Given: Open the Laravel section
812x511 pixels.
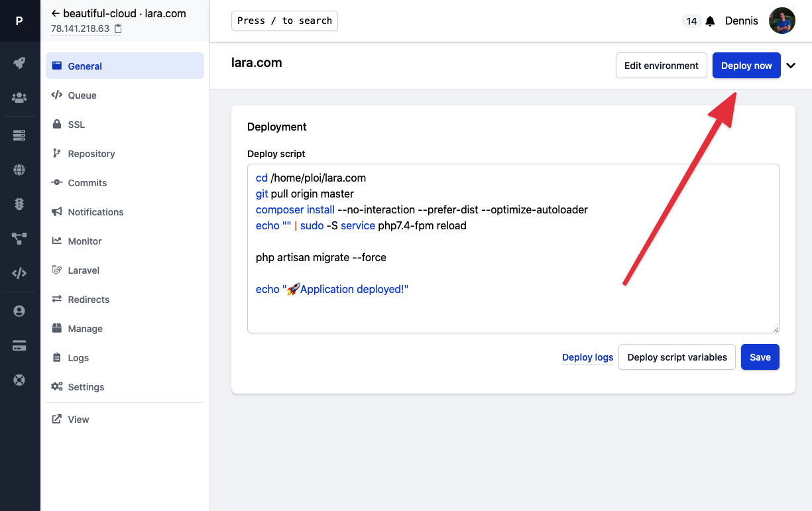Looking at the screenshot, I should click(x=84, y=270).
